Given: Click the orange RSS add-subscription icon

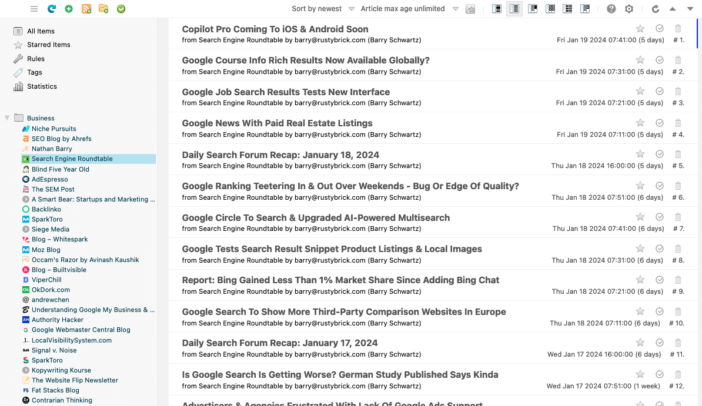Looking at the screenshot, I should 85,9.
